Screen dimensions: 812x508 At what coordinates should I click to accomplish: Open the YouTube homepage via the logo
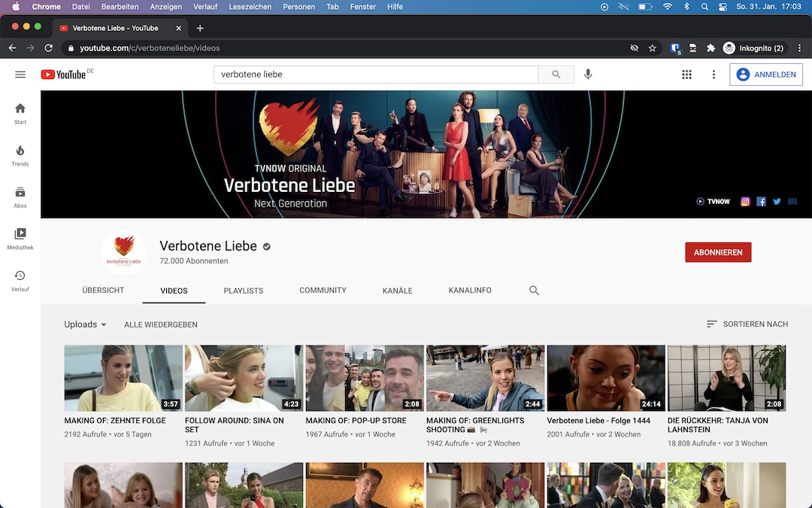click(x=64, y=74)
